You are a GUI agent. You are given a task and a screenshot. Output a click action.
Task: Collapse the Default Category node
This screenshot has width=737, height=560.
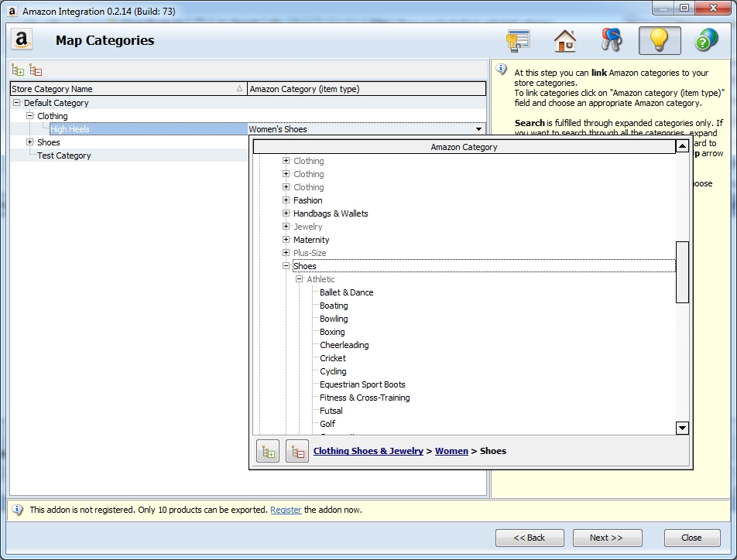(x=17, y=102)
